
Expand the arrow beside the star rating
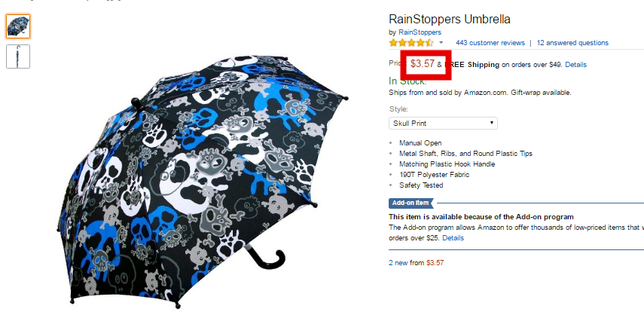[441, 42]
